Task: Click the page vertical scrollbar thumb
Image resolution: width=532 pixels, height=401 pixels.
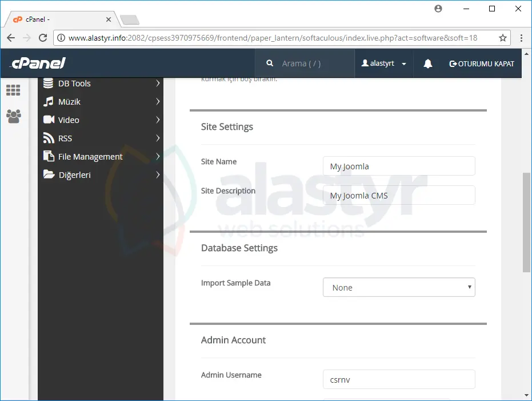Action: click(x=526, y=223)
